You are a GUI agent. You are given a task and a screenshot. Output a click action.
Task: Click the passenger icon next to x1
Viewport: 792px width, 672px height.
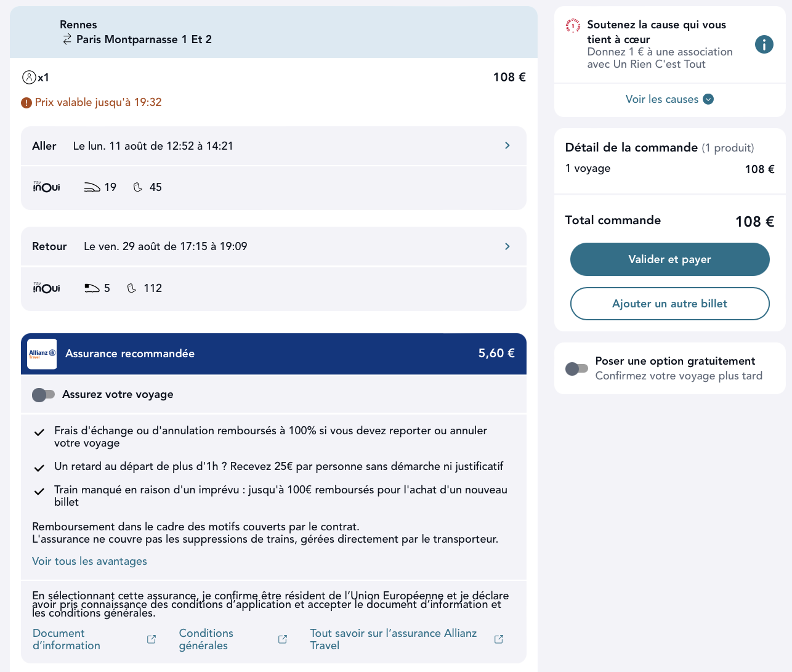[x=29, y=78]
